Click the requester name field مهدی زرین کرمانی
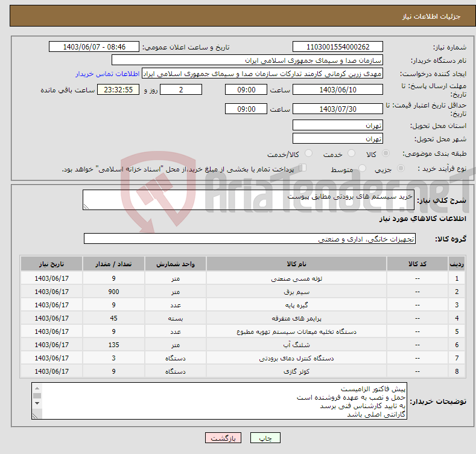The height and width of the screenshot is (454, 476). pos(262,74)
